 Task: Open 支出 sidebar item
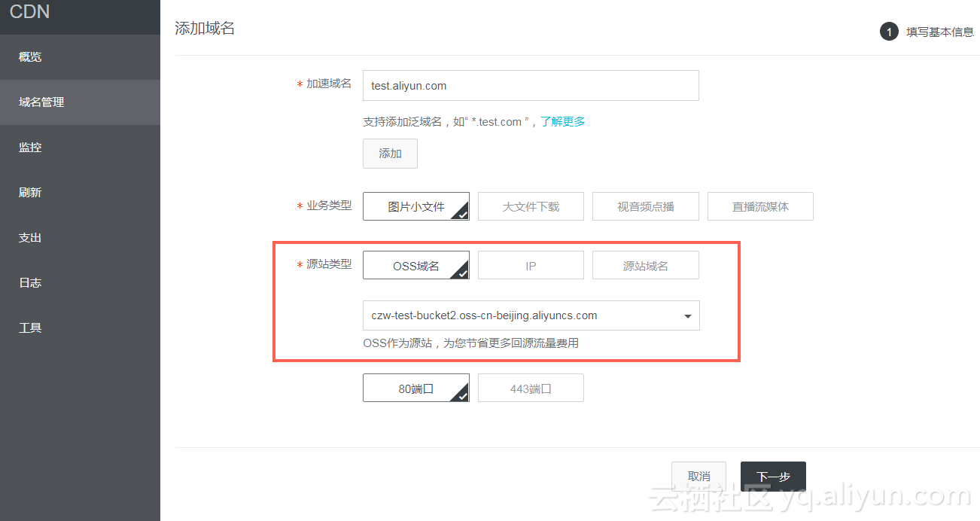coord(80,238)
